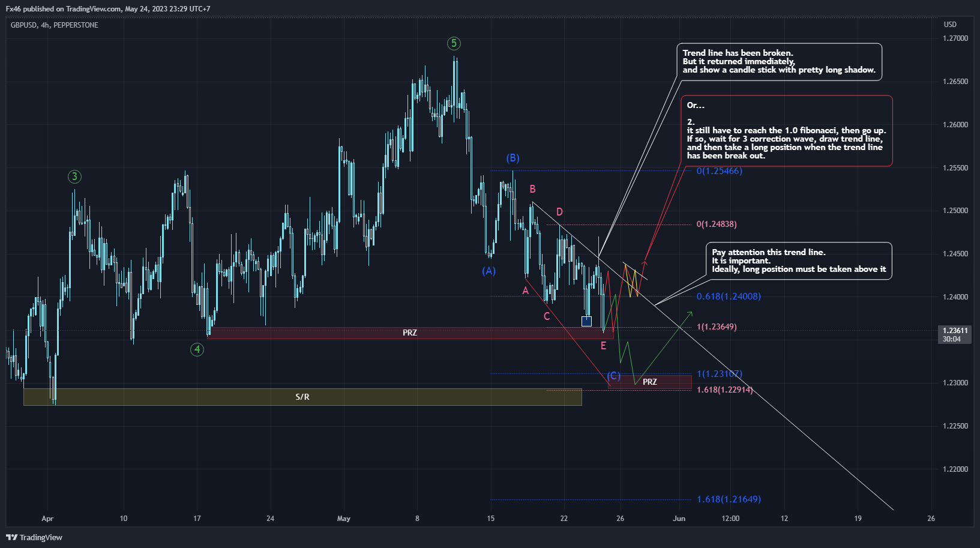Click the red 'Or... 2.' callout box

tap(786, 130)
